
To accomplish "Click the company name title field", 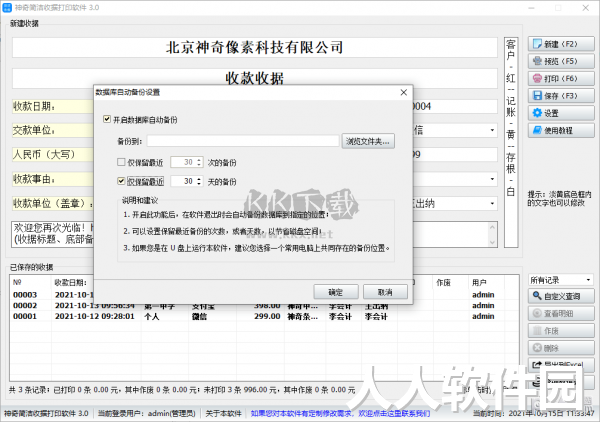I will tap(254, 47).
